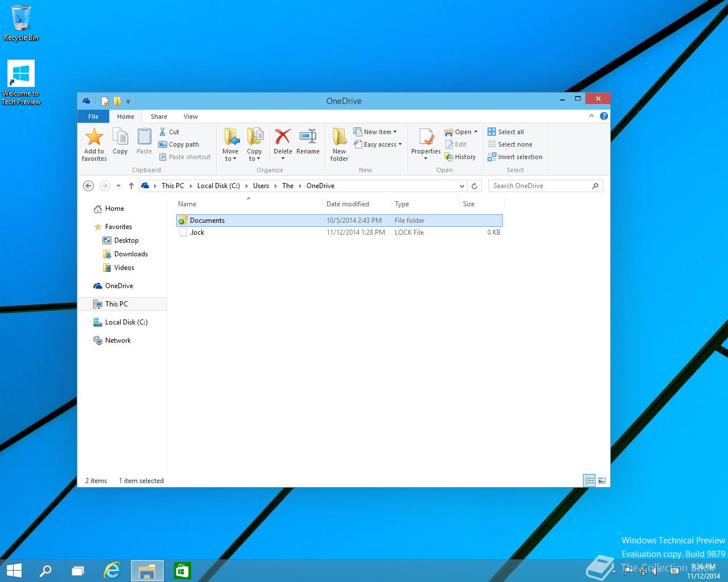728x582 pixels.
Task: Switch to Large icons view in status bar
Action: (x=602, y=481)
